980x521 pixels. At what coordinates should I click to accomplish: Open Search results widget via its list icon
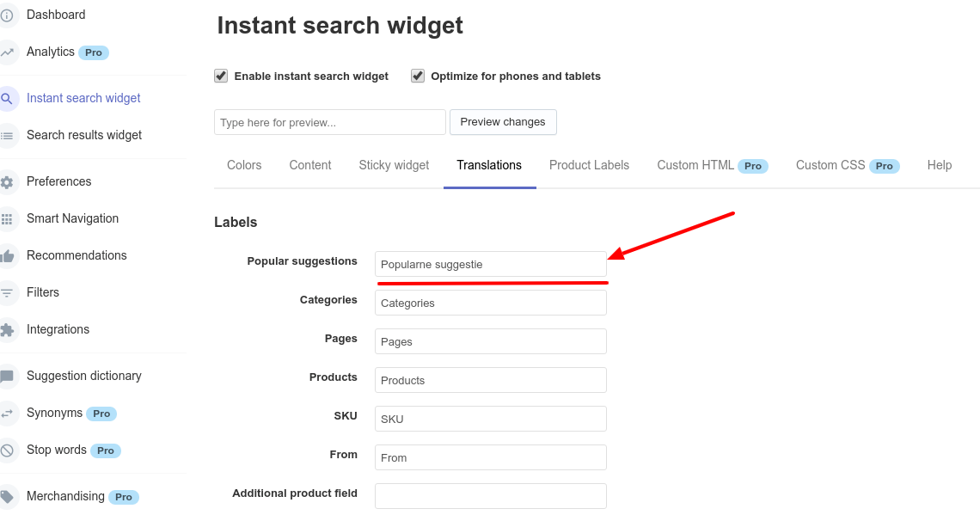pyautogui.click(x=8, y=135)
